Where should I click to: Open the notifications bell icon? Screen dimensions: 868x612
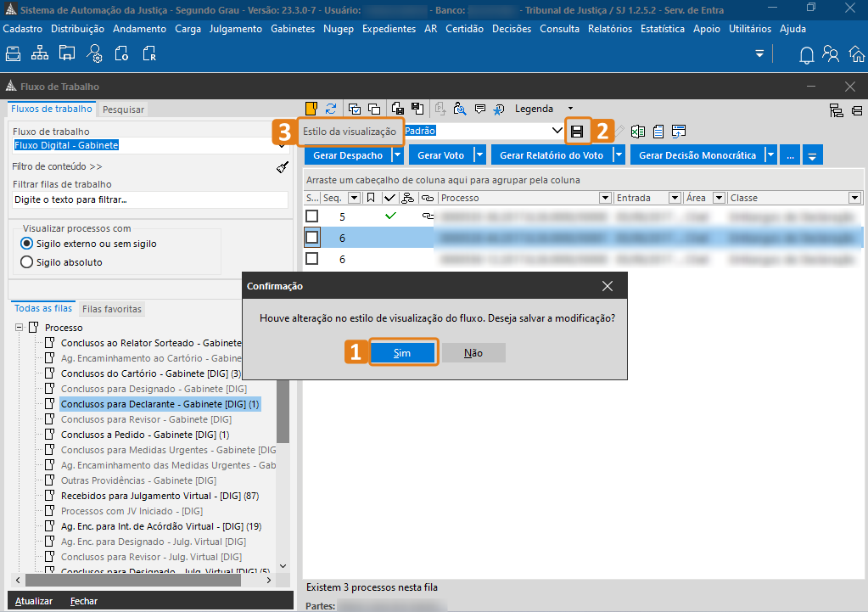pos(806,54)
